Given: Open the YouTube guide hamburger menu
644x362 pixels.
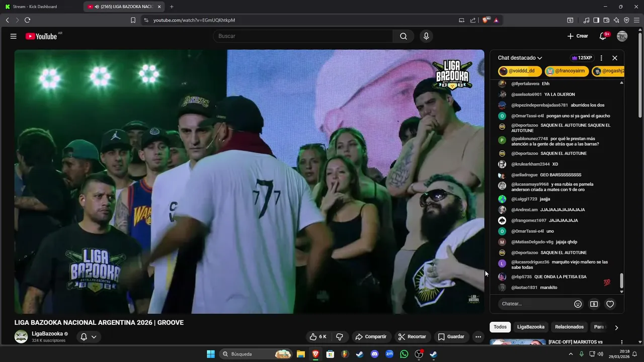Looking at the screenshot, I should coord(14,36).
